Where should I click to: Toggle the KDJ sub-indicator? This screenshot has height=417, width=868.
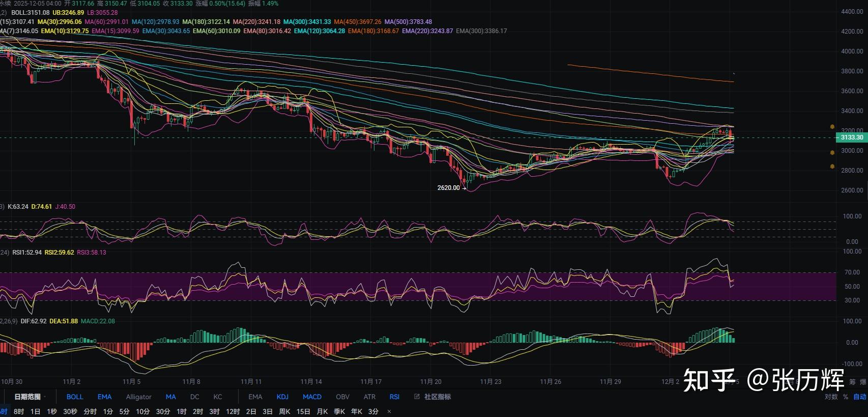(x=282, y=397)
